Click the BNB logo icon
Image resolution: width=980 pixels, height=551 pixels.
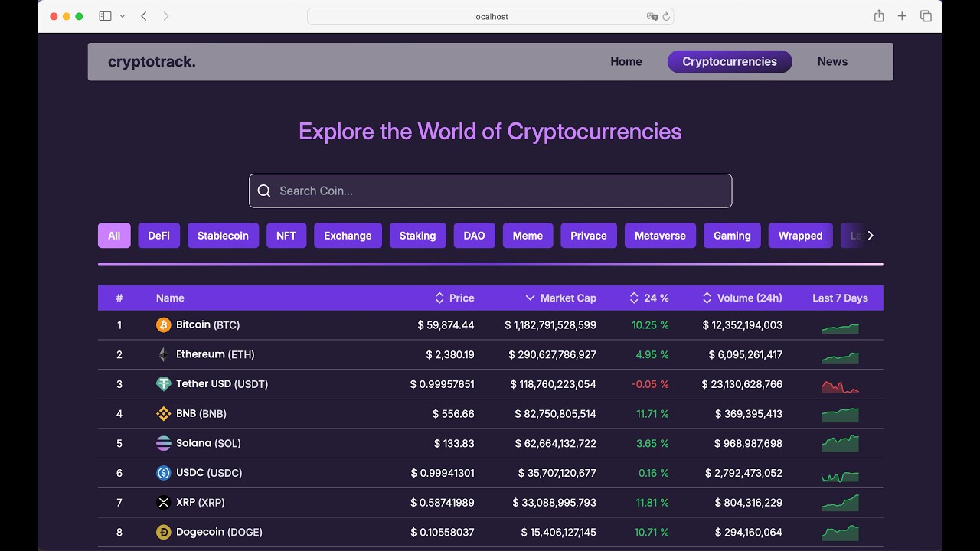163,414
